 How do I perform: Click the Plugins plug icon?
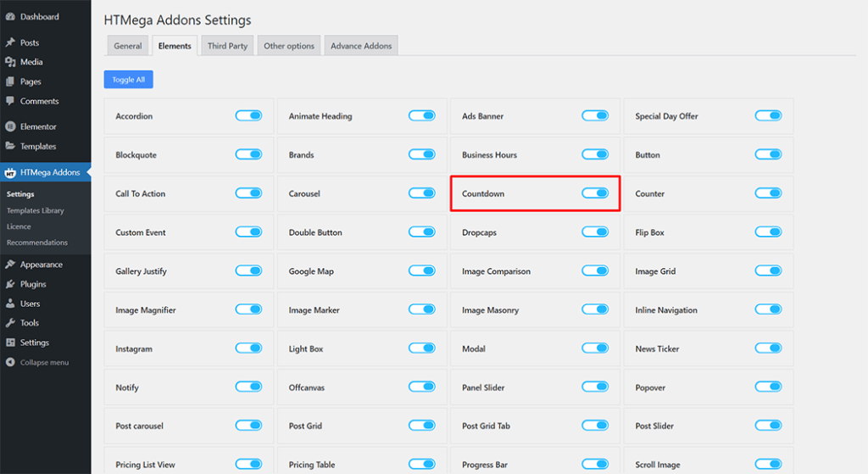(10, 284)
